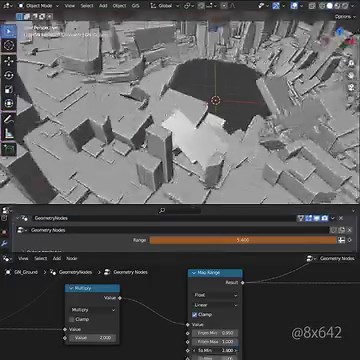360x360 pixels.
Task: Duplicate the Geometry Nodes node group
Action: click(x=341, y=230)
